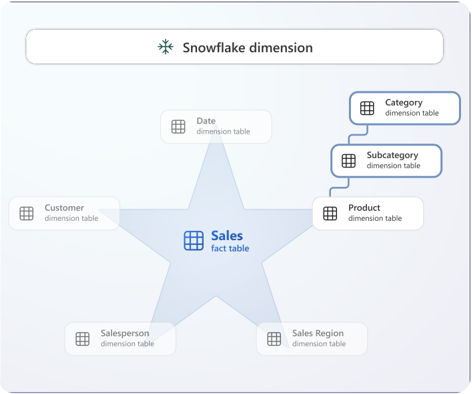Click the 'Date' label

(x=206, y=121)
